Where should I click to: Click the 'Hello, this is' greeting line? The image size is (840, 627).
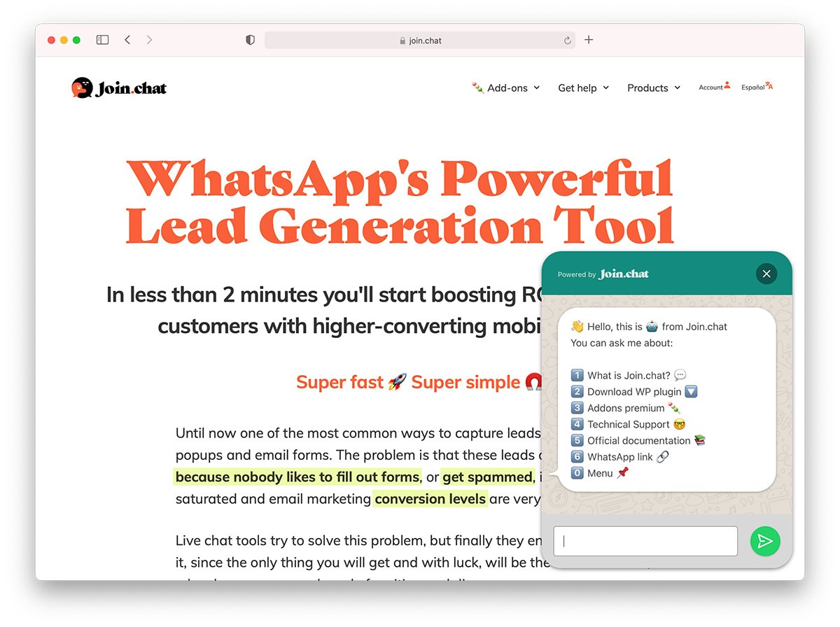(649, 326)
